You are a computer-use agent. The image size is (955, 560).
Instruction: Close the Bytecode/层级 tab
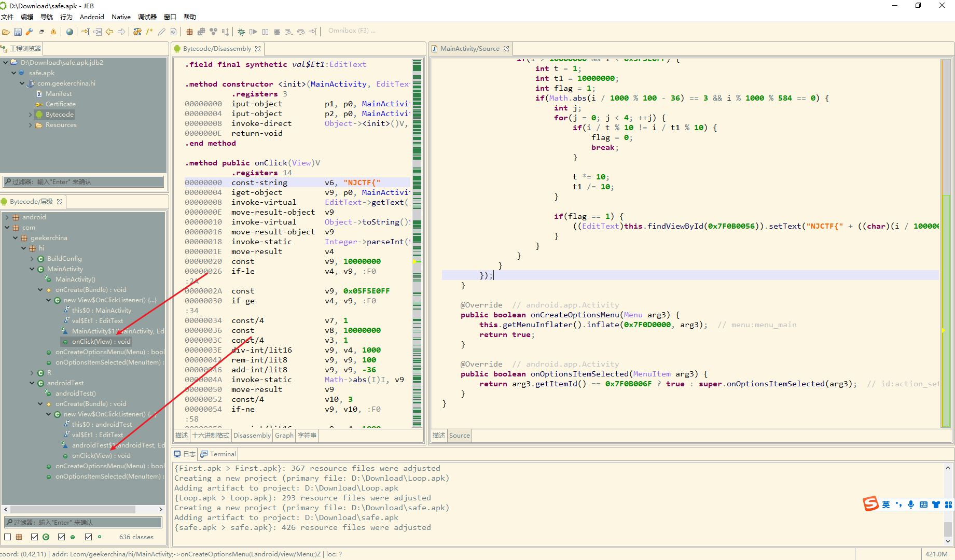click(x=60, y=201)
